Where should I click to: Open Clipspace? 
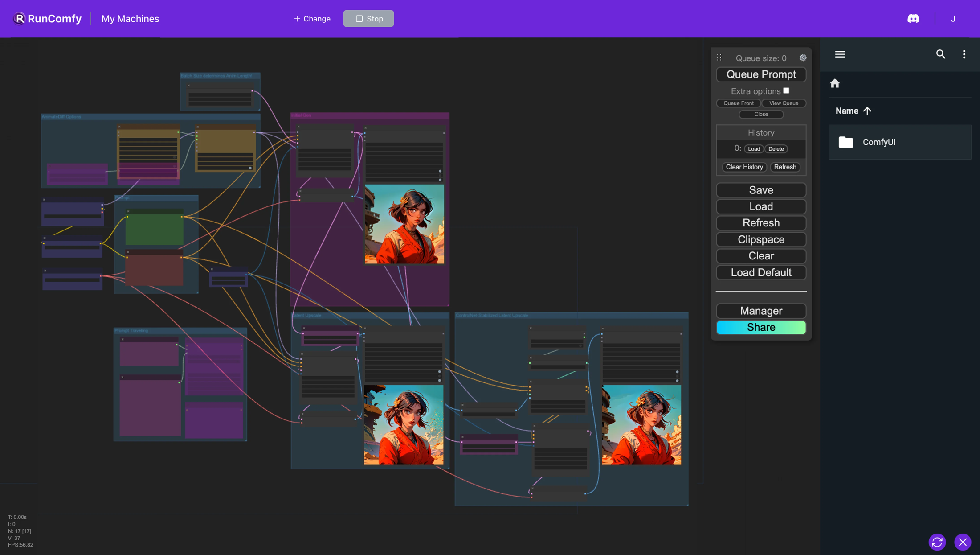point(761,239)
